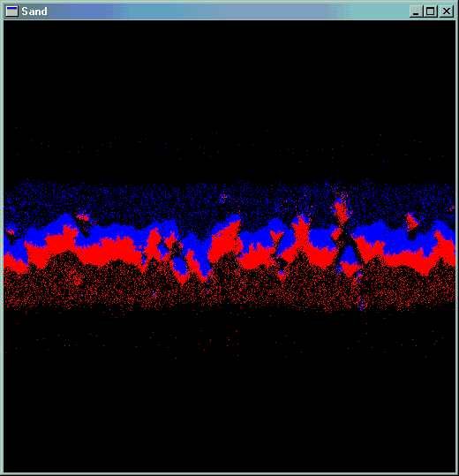Image resolution: width=459 pixels, height=476 pixels.
Task: Click the sparse blue dots above the band
Action: (229, 148)
